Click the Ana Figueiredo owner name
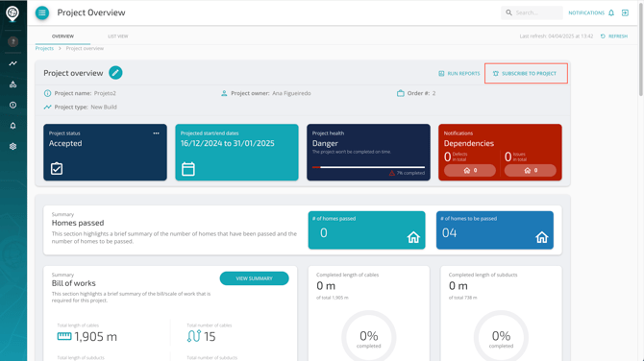Screen dimensions: 644x361 [291, 93]
